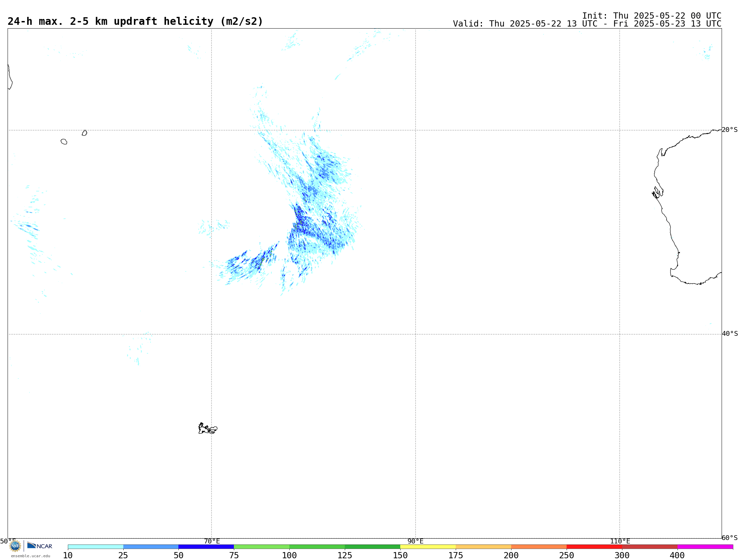
Task: Click the colorbar label 200
Action: (x=511, y=556)
